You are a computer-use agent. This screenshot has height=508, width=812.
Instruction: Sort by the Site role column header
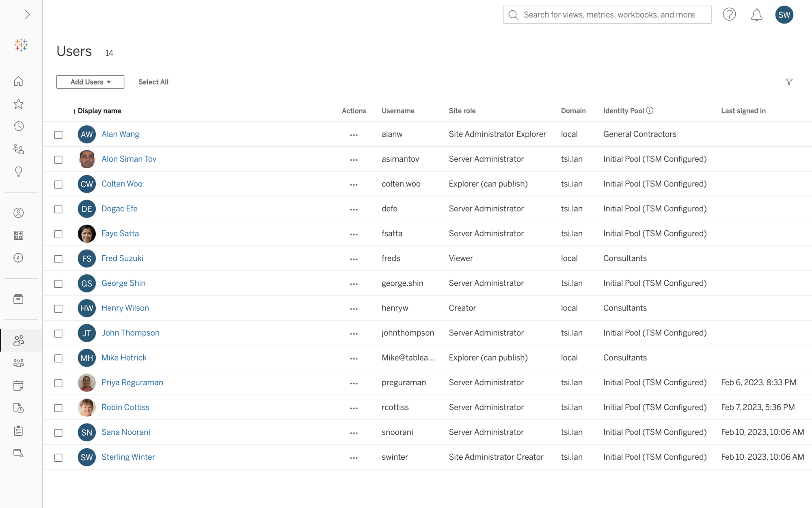click(x=462, y=111)
